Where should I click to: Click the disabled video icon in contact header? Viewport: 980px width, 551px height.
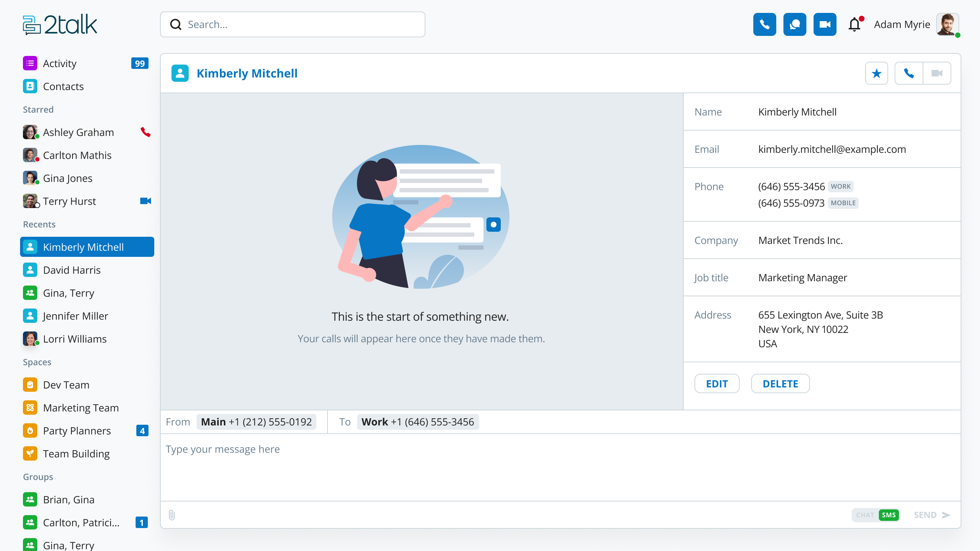(x=937, y=73)
